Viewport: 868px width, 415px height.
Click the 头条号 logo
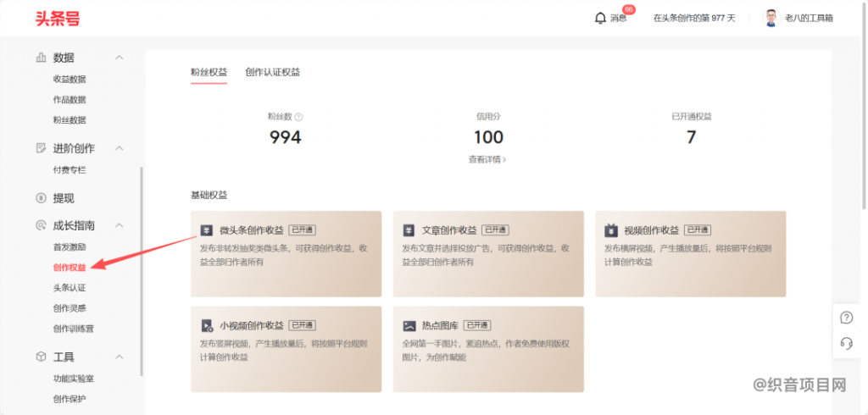tap(58, 19)
